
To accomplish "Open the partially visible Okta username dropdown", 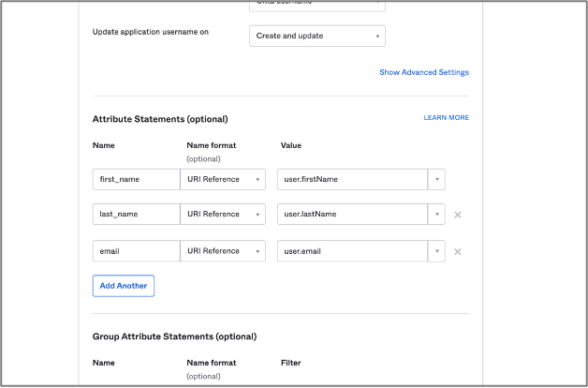I will point(316,4).
